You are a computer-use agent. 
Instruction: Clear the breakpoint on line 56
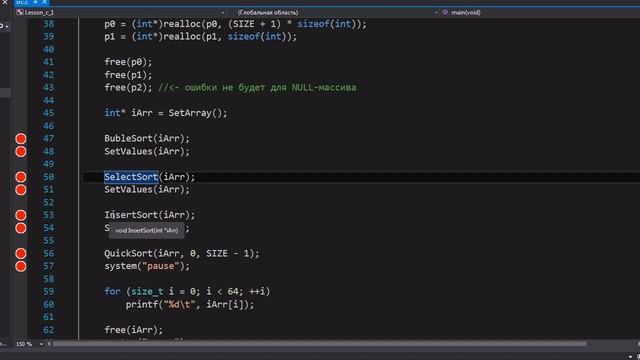pyautogui.click(x=21, y=253)
